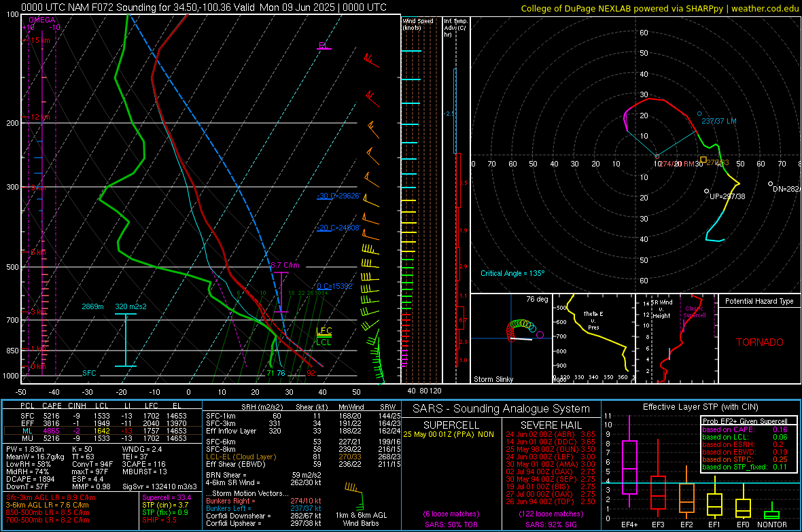
Task: Click the -30 C=29626' height label
Action: pos(338,196)
